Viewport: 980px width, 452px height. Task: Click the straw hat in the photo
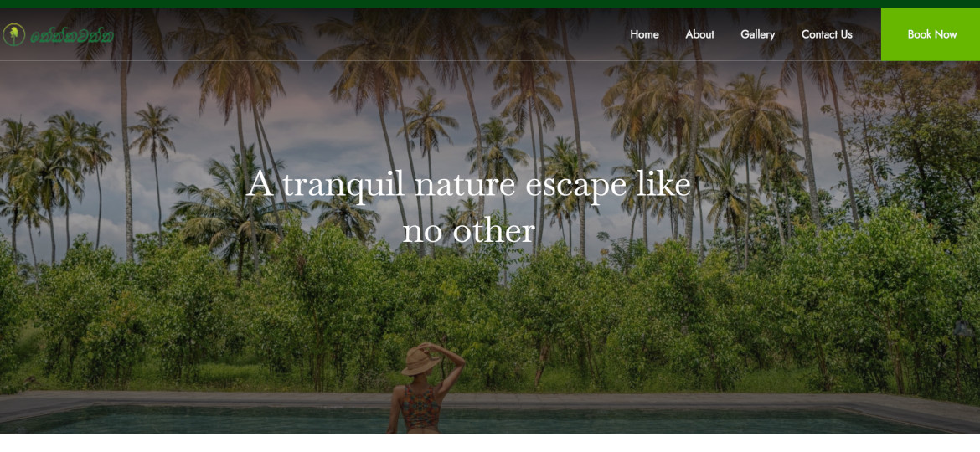pyautogui.click(x=421, y=362)
